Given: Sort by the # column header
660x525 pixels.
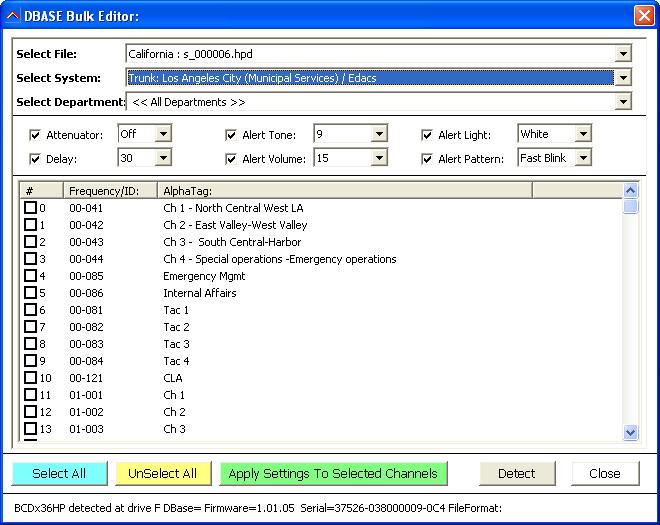Looking at the screenshot, I should (x=41, y=191).
